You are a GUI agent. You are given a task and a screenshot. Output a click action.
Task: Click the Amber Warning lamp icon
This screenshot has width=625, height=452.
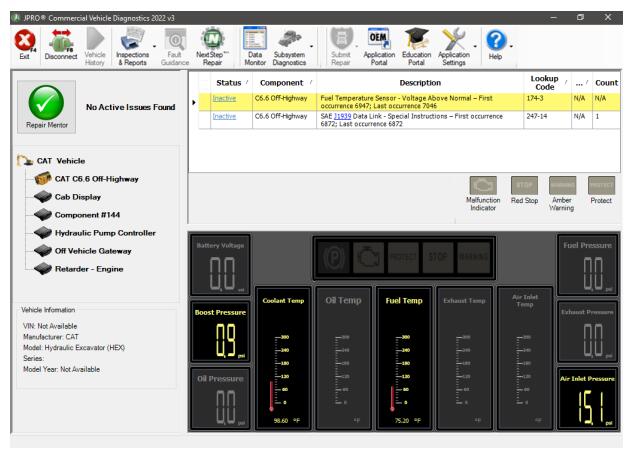pyautogui.click(x=562, y=186)
